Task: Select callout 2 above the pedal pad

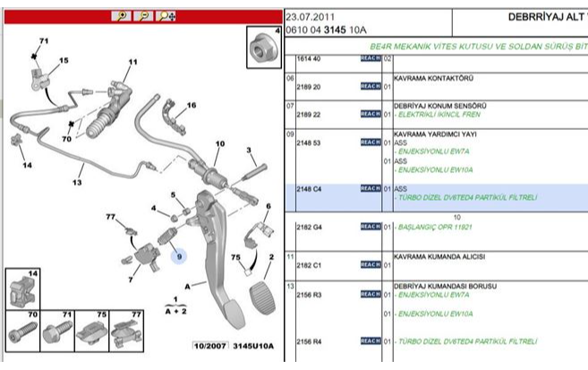Action: tap(271, 257)
